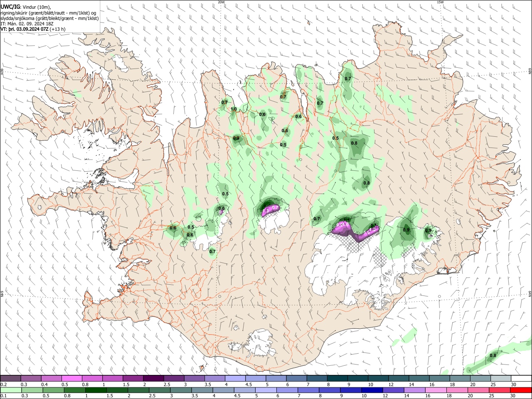Click the '0.1' label on the rain scale
This screenshot has width=532, height=399.
click(x=3, y=396)
